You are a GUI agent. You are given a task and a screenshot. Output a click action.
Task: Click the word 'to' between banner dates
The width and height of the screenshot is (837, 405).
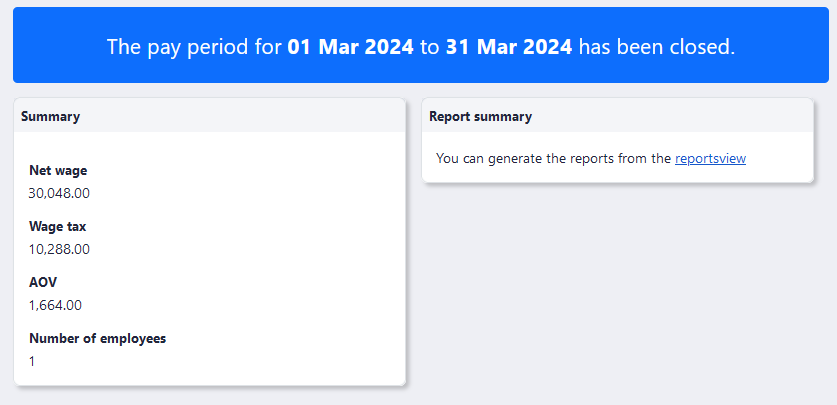429,46
